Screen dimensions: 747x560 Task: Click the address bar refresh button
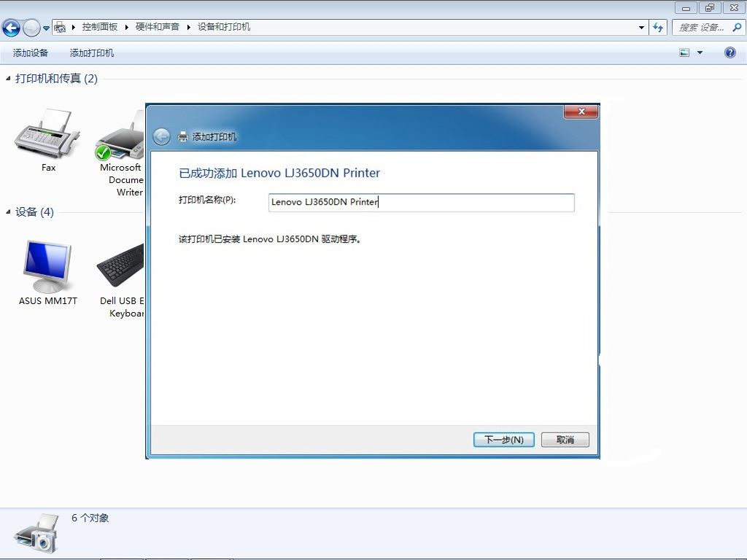(x=658, y=28)
